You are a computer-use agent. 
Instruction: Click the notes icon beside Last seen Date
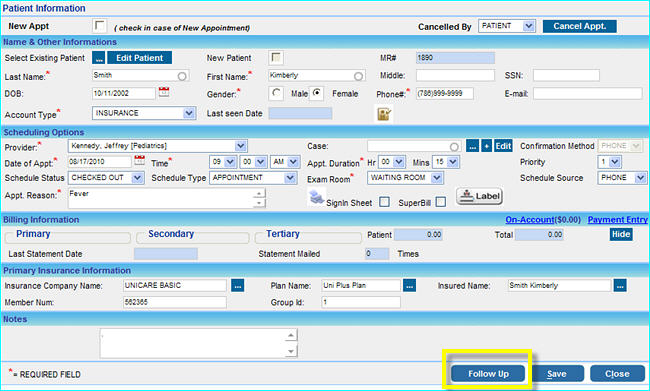384,114
